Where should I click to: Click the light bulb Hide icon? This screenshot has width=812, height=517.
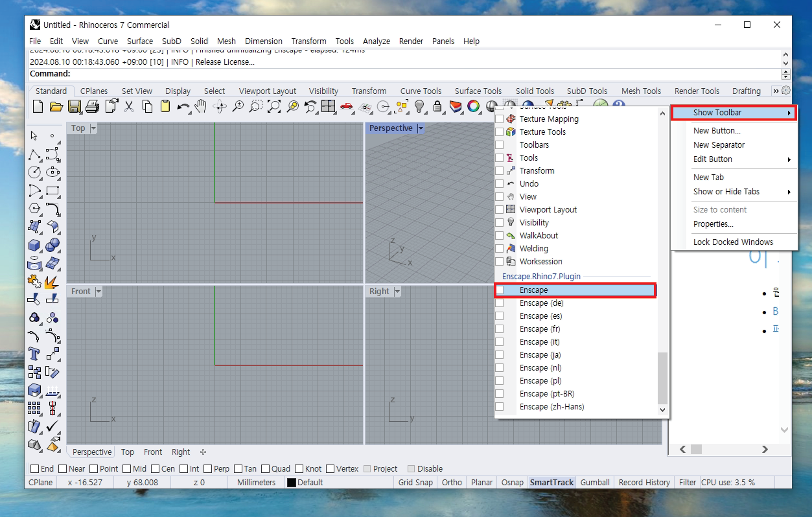pyautogui.click(x=419, y=106)
